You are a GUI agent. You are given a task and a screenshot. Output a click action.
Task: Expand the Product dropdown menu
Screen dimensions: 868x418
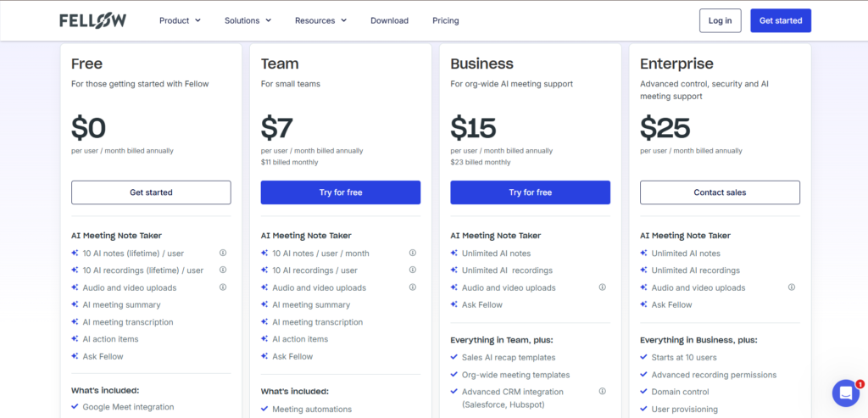click(x=180, y=20)
